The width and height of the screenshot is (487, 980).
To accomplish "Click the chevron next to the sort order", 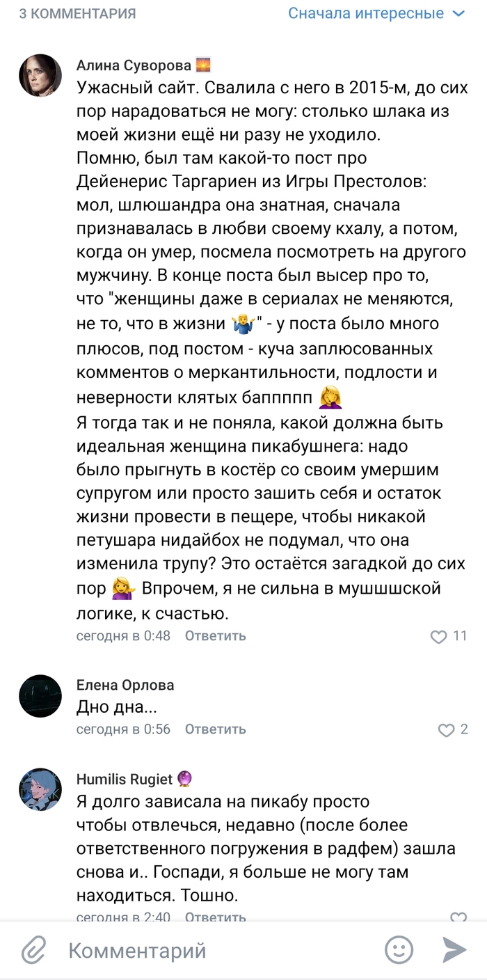I will click(458, 13).
